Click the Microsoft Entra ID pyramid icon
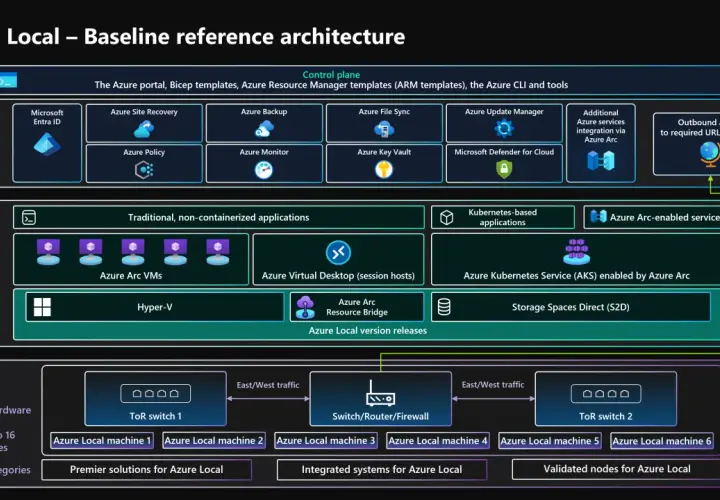The width and height of the screenshot is (720, 500). [x=47, y=144]
